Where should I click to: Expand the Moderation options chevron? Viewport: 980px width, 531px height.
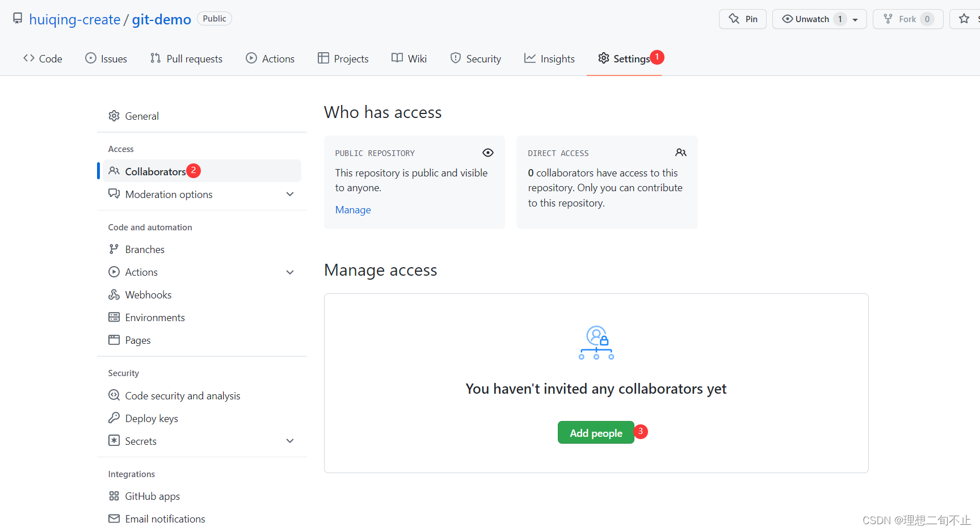coord(290,194)
